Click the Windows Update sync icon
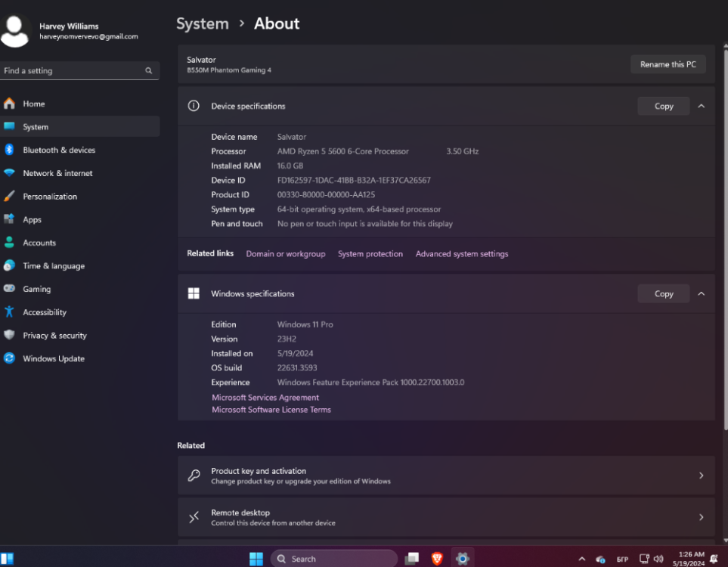Image resolution: width=728 pixels, height=567 pixels. (x=9, y=358)
